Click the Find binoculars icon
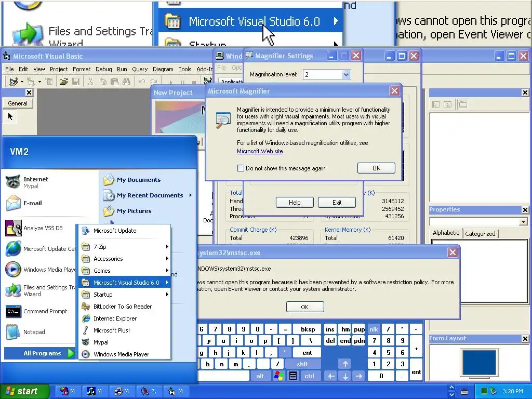The width and height of the screenshot is (532, 399). click(x=127, y=82)
